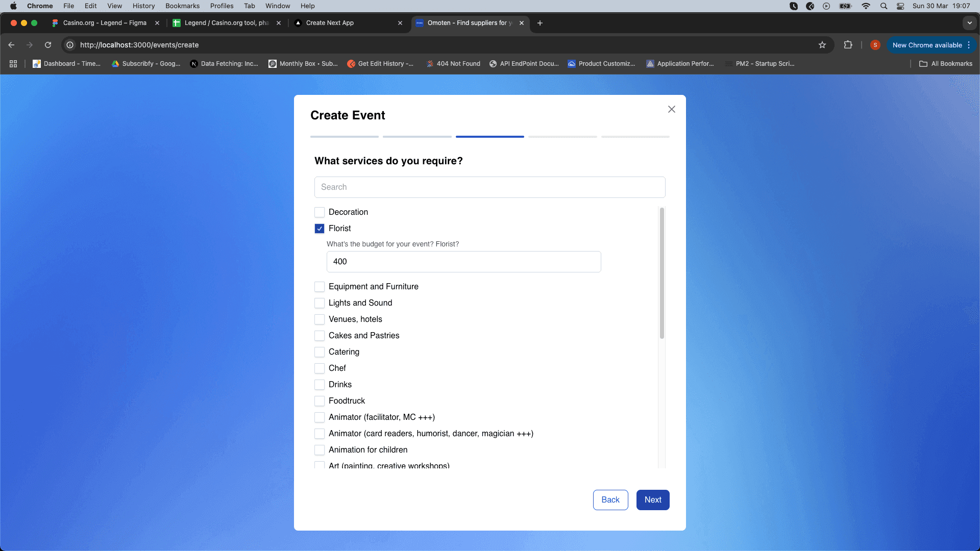Open the All Bookmarks folder
Screen dimensions: 980x551
[x=946, y=64]
